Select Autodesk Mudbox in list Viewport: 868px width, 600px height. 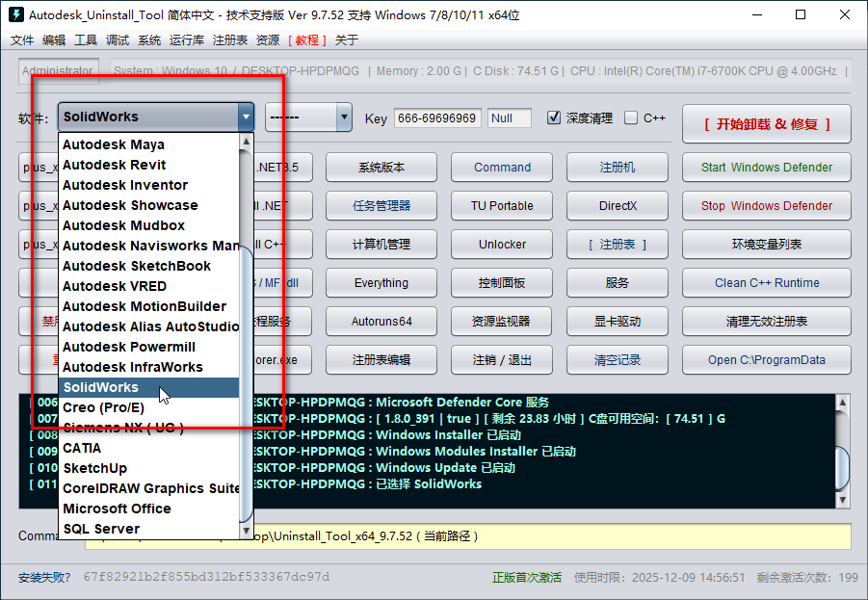pyautogui.click(x=149, y=225)
